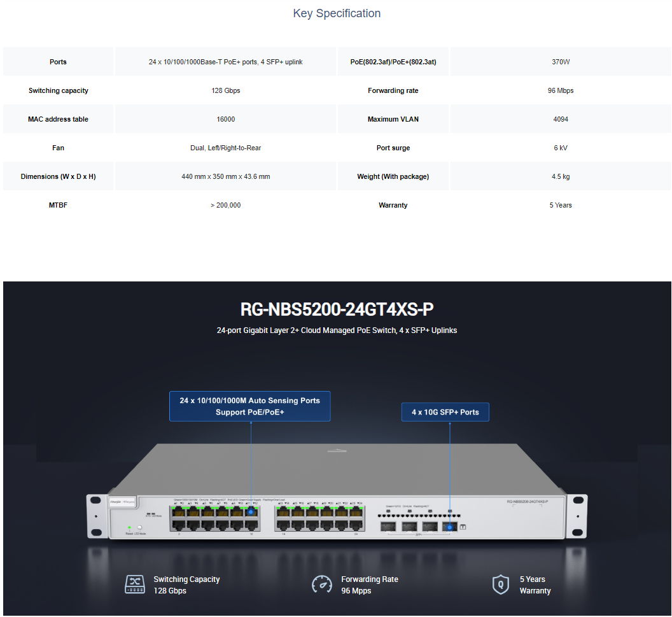Click the 'Port surge' label
The height and width of the screenshot is (617, 672).
point(393,148)
